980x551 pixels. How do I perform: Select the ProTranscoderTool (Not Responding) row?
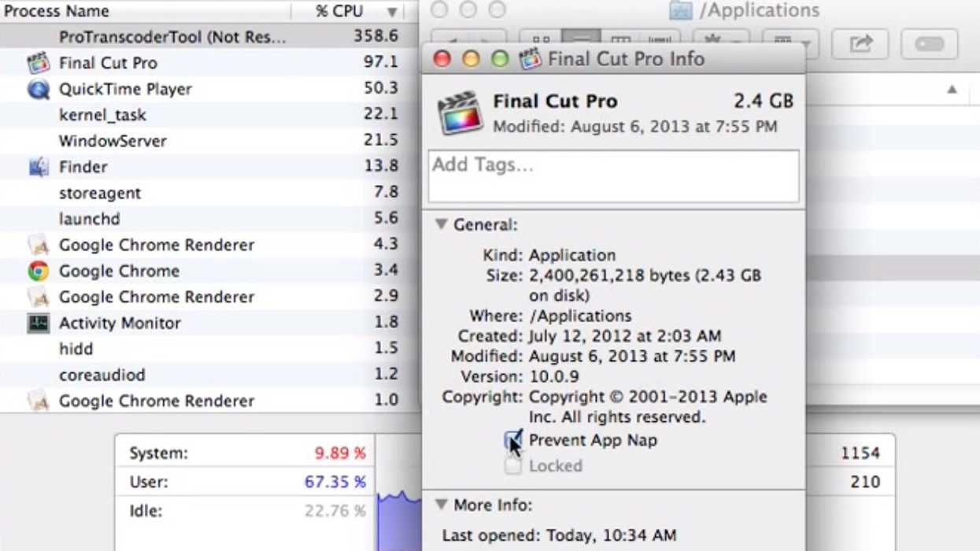click(x=209, y=36)
